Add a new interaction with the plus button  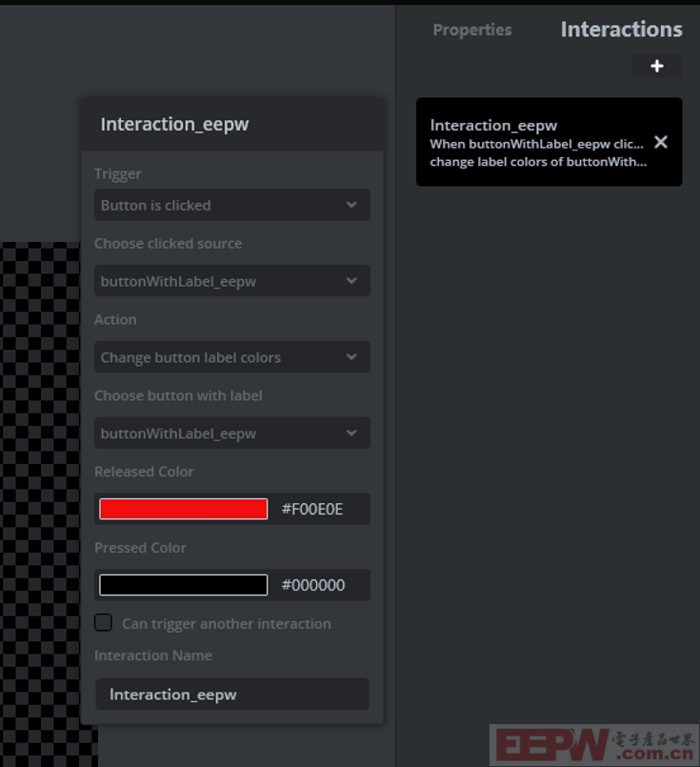point(656,66)
